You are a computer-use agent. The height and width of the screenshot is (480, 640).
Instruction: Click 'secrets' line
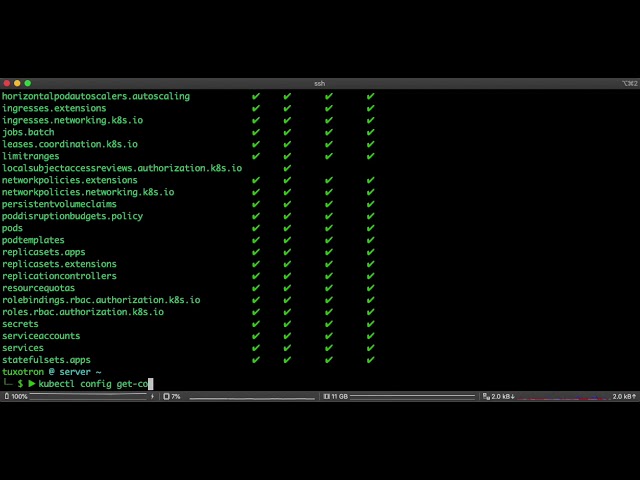pos(20,324)
